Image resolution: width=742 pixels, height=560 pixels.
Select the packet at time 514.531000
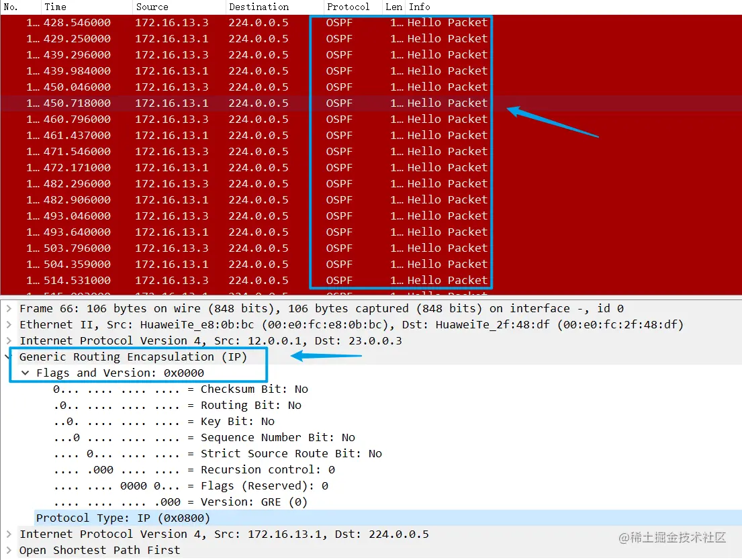click(x=371, y=280)
